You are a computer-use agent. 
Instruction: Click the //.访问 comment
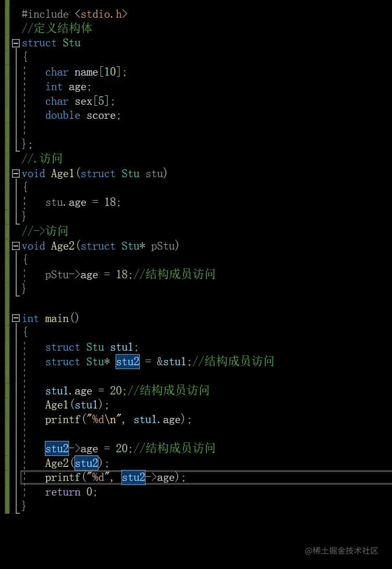pyautogui.click(x=42, y=158)
